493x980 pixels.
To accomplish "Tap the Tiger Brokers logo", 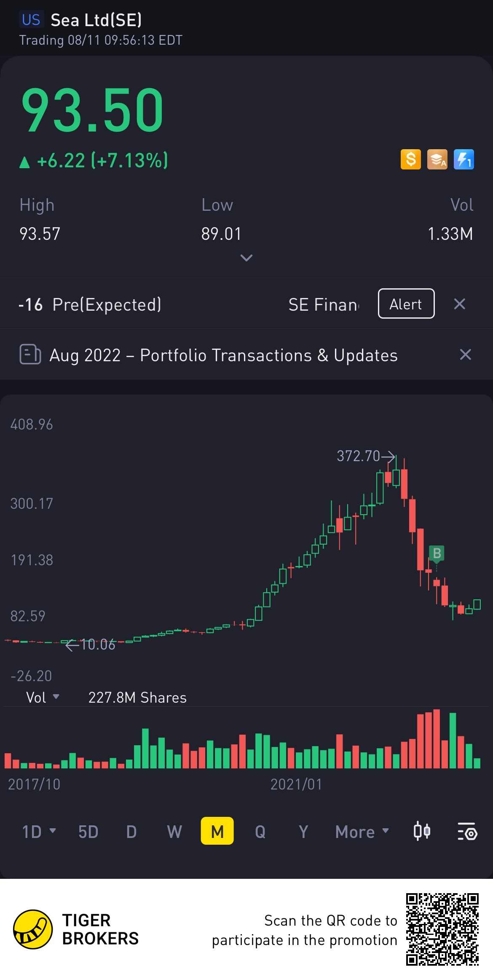I will coord(33,929).
